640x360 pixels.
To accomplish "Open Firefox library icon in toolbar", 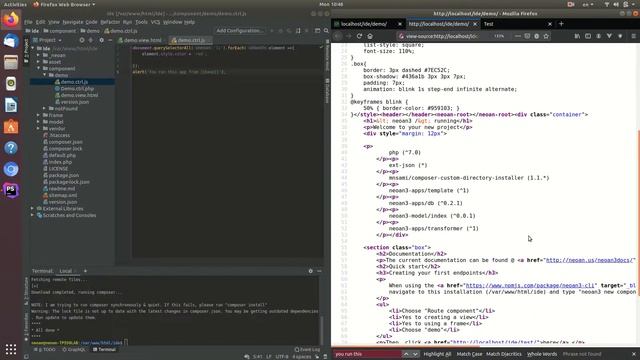I will (x=577, y=36).
